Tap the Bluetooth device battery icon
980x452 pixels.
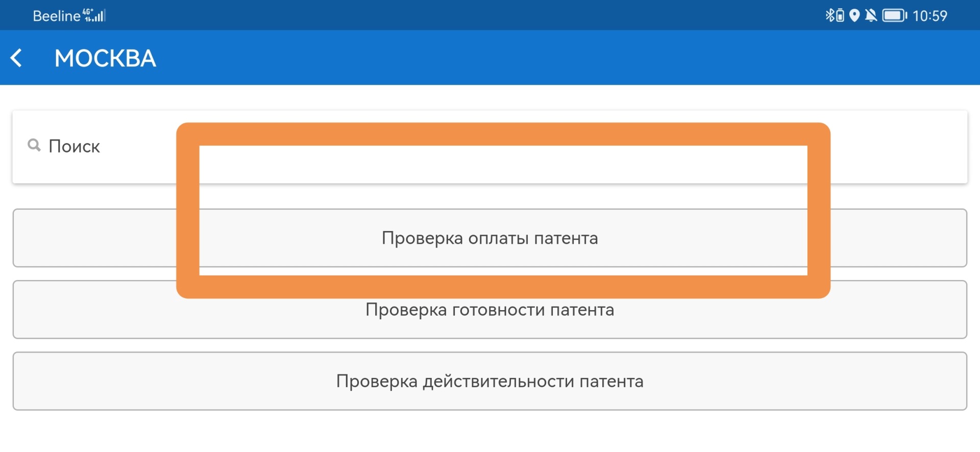pyautogui.click(x=840, y=16)
